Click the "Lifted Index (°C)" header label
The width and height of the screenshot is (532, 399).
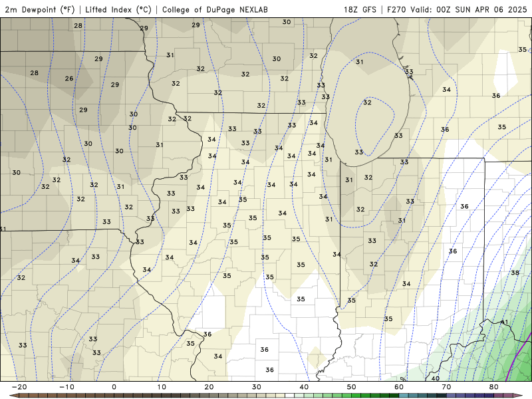118,9
